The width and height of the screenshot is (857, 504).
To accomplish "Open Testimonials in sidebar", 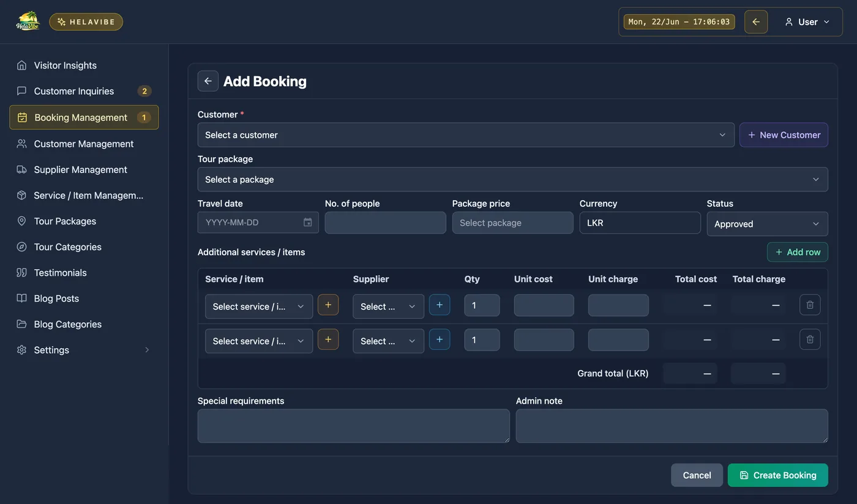I will coord(84,272).
